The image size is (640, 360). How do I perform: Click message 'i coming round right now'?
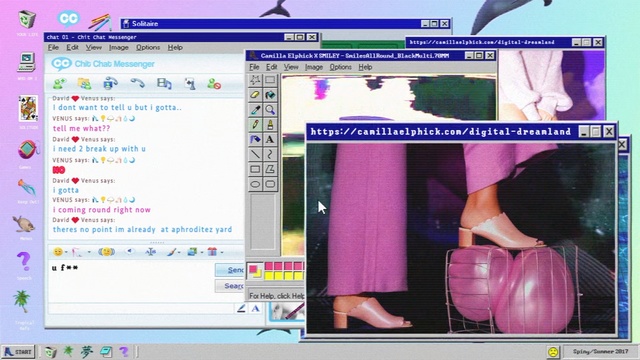point(102,210)
